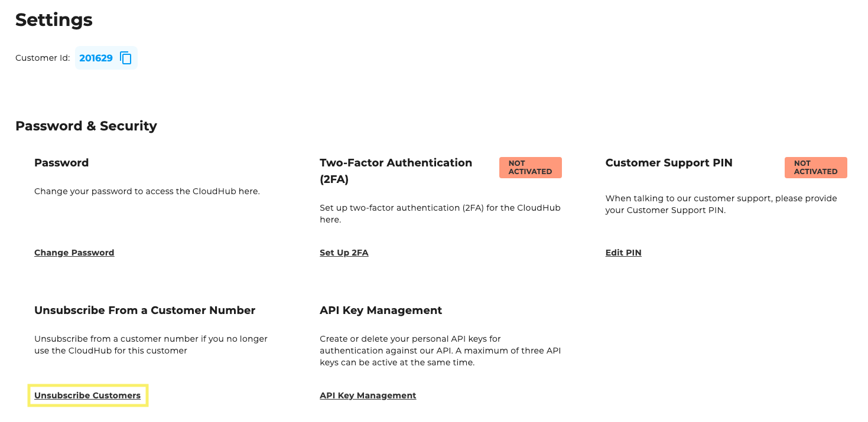Click the API Key Management card title

coord(381,310)
